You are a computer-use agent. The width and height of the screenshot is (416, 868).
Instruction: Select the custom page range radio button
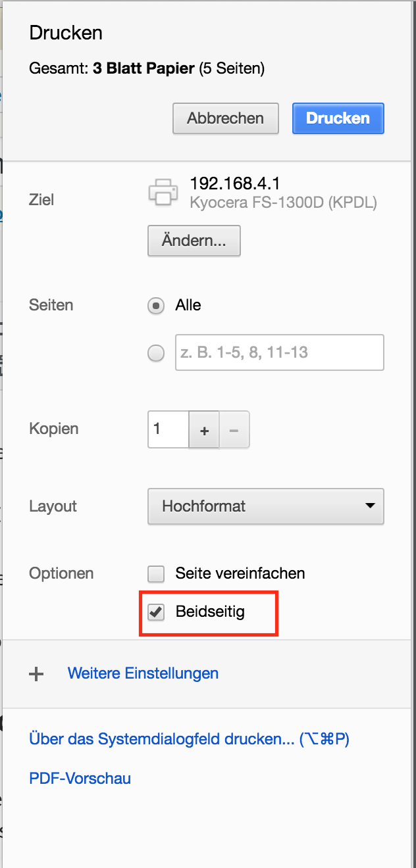(156, 353)
